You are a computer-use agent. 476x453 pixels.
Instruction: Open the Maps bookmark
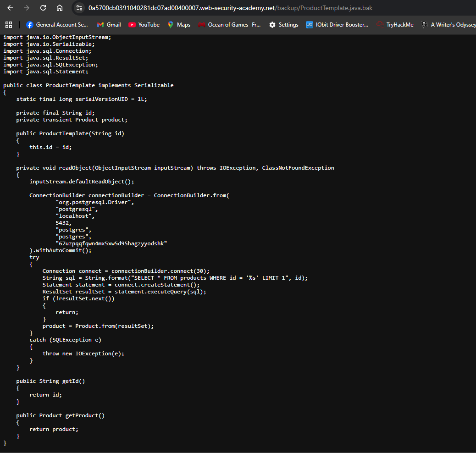coord(179,25)
